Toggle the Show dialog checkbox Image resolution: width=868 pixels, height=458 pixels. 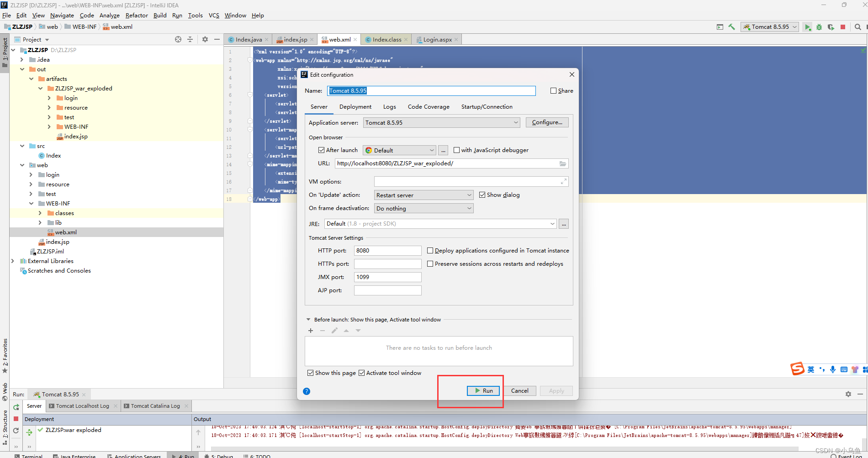(482, 195)
